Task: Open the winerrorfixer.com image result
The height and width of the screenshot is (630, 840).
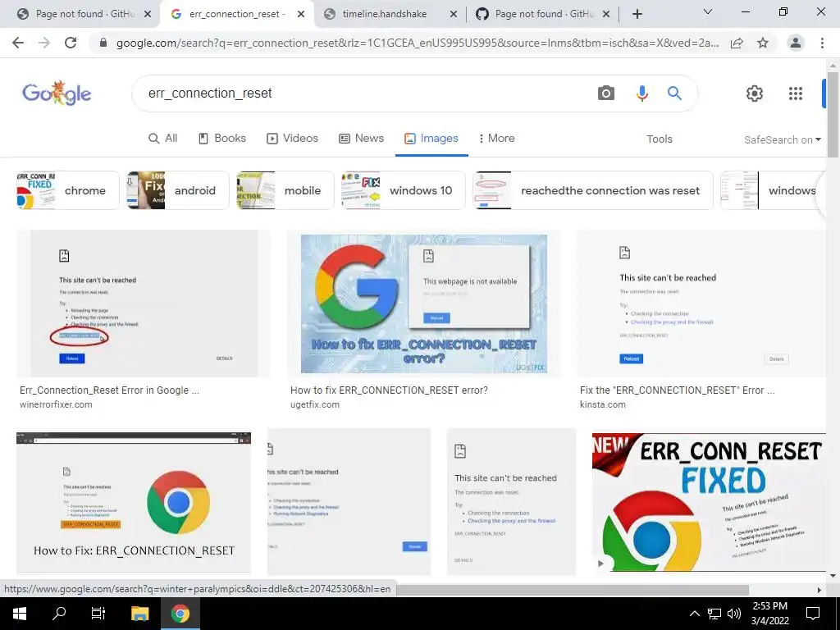Action: [144, 304]
